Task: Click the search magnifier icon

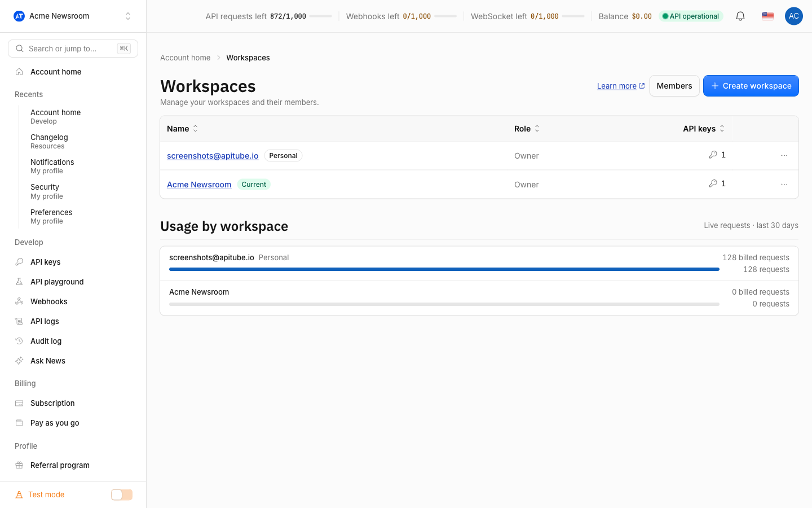Action: click(x=20, y=49)
